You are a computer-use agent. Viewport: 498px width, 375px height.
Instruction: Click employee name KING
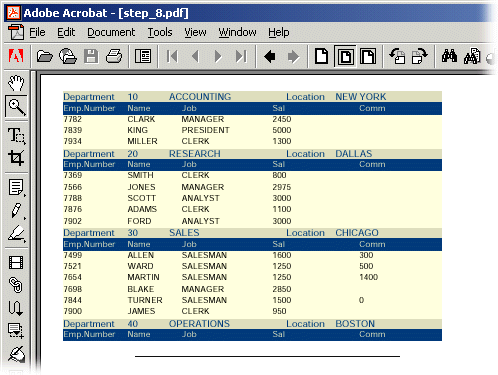(x=137, y=130)
